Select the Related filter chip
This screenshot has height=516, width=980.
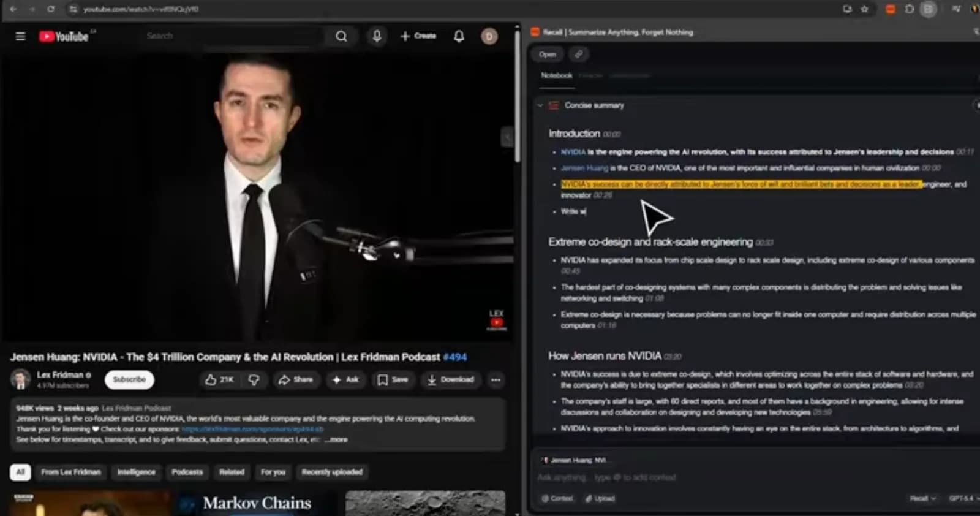point(232,472)
